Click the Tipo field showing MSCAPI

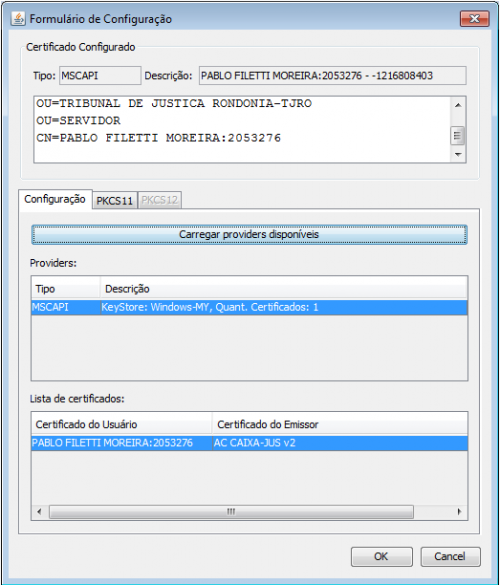[100, 76]
